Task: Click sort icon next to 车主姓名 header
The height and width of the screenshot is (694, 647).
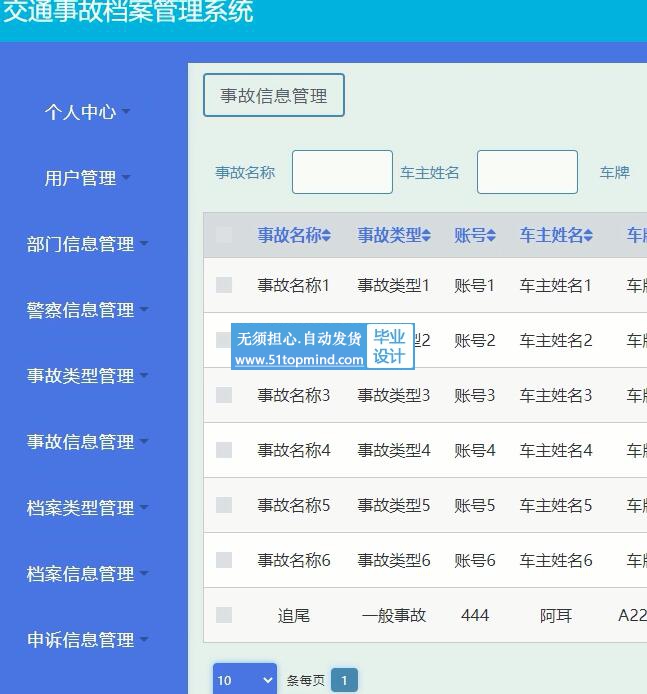Action: [x=588, y=236]
